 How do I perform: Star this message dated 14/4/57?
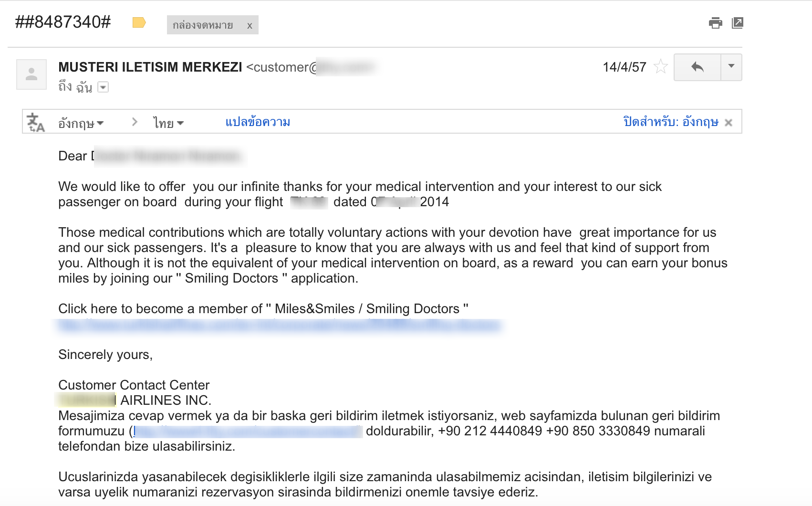[x=661, y=66]
